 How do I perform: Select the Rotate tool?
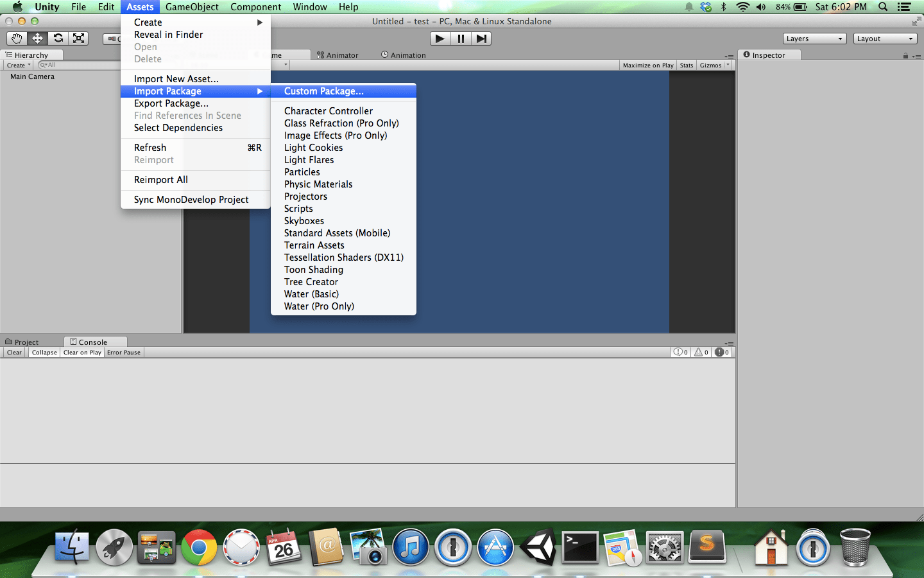58,39
